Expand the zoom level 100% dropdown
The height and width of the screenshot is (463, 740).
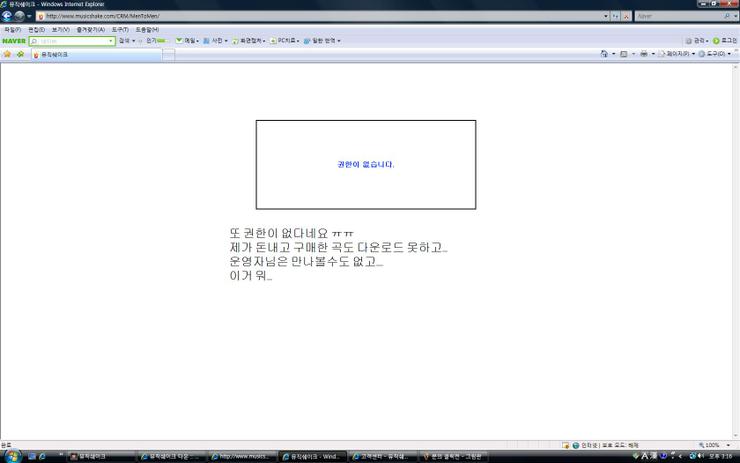pos(728,445)
